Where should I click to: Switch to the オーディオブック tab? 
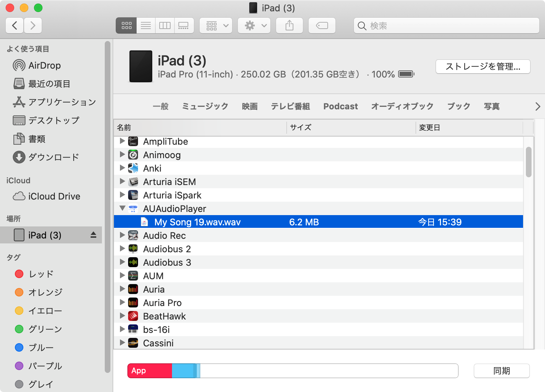[x=402, y=106]
